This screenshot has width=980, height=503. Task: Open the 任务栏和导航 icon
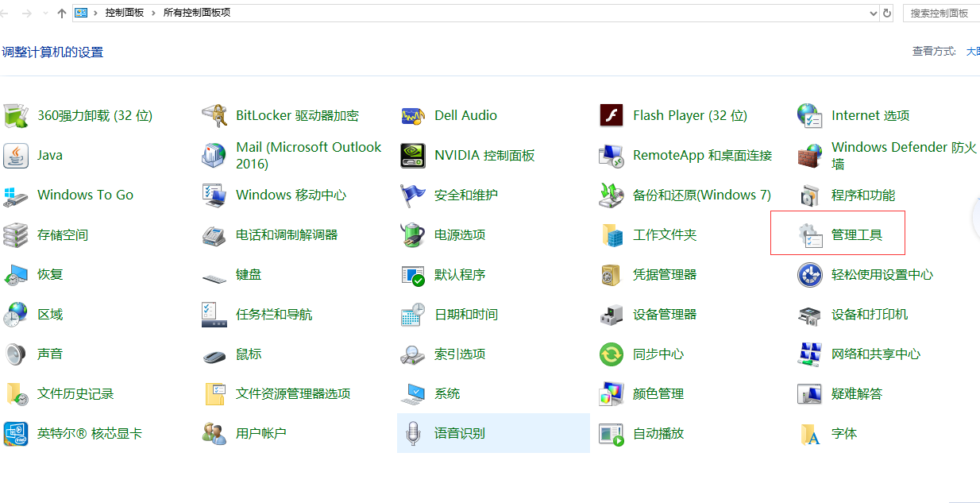(214, 314)
